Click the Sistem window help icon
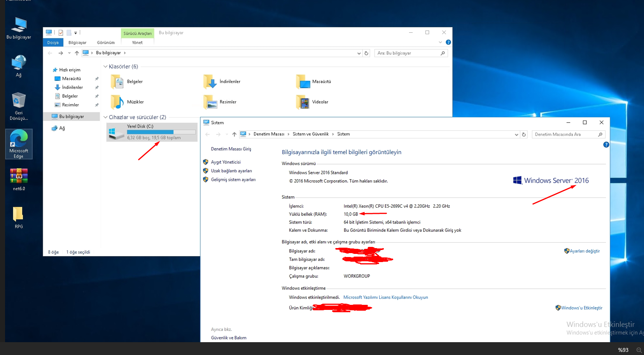The image size is (644, 355). tap(606, 145)
